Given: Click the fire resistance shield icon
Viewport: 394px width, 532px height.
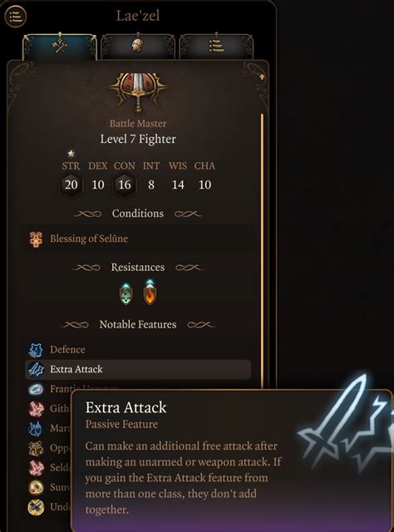Looking at the screenshot, I should point(150,293).
